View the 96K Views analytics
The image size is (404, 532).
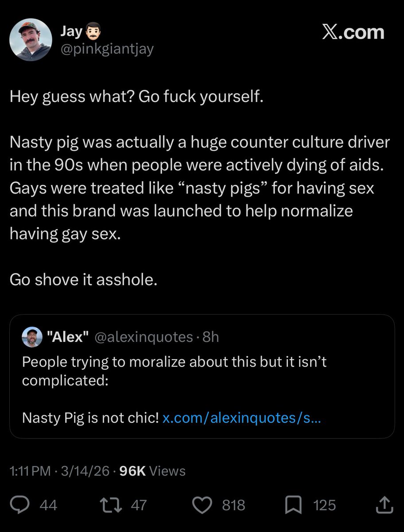point(152,470)
